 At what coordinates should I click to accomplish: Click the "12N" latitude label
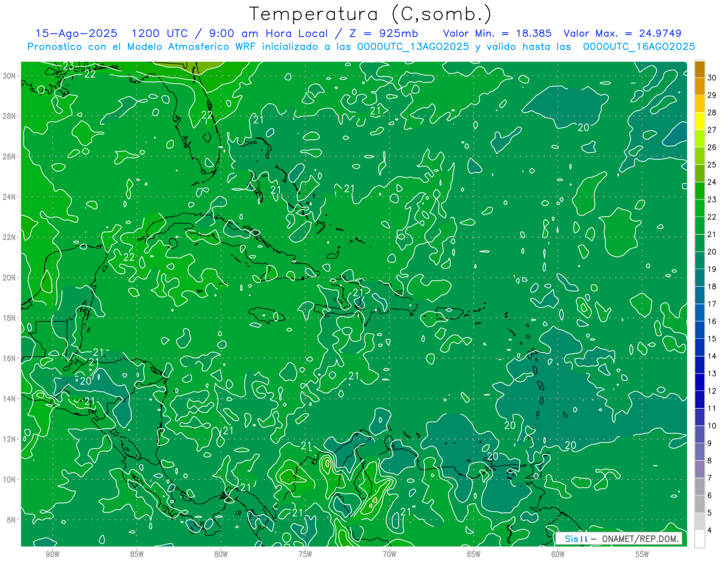tap(8, 439)
